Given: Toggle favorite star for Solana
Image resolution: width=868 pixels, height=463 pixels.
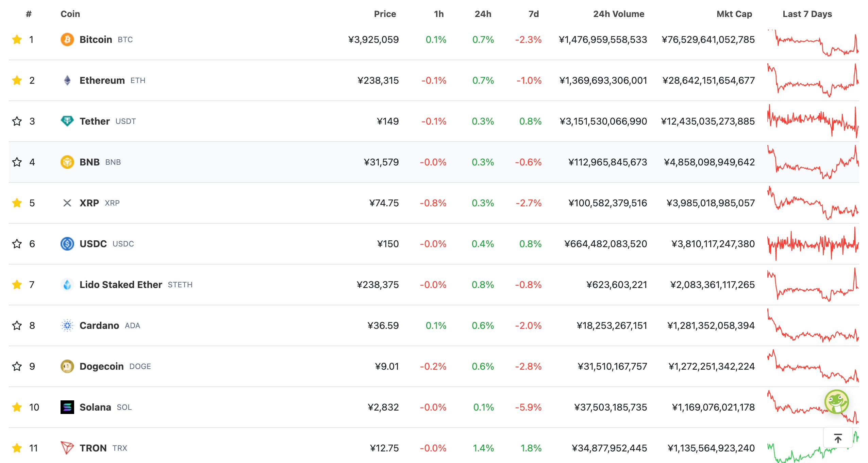Looking at the screenshot, I should [17, 407].
